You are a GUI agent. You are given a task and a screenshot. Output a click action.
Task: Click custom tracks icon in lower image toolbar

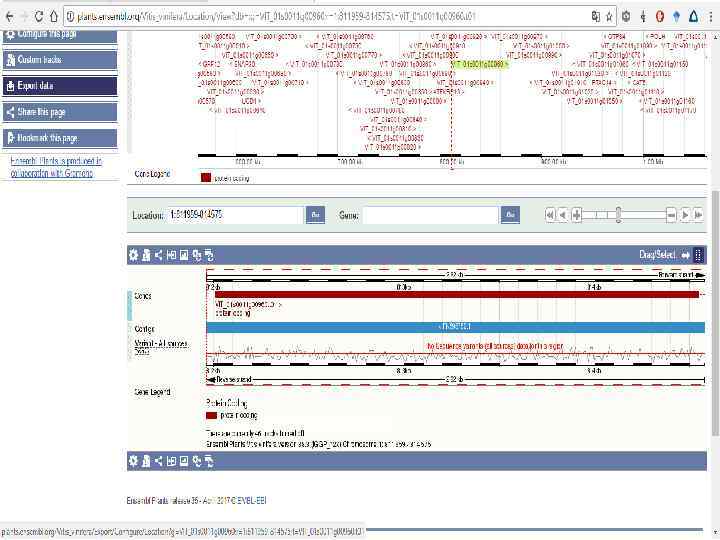tap(146, 461)
